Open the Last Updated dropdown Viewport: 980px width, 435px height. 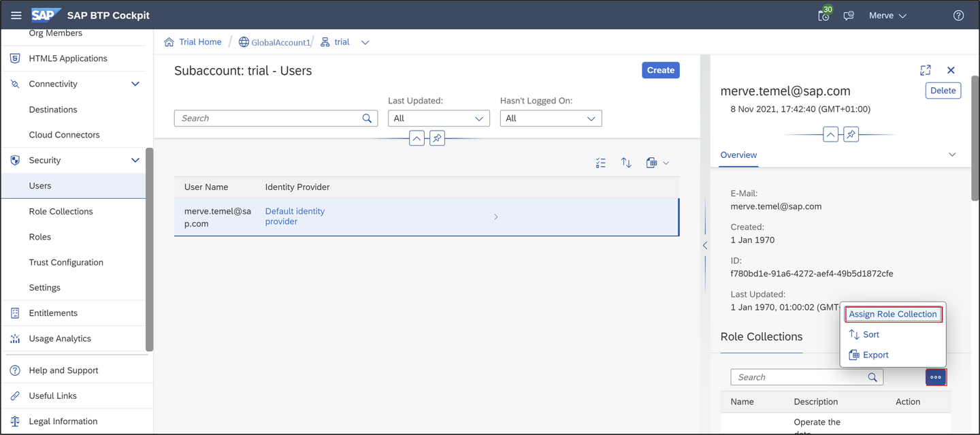pyautogui.click(x=439, y=118)
